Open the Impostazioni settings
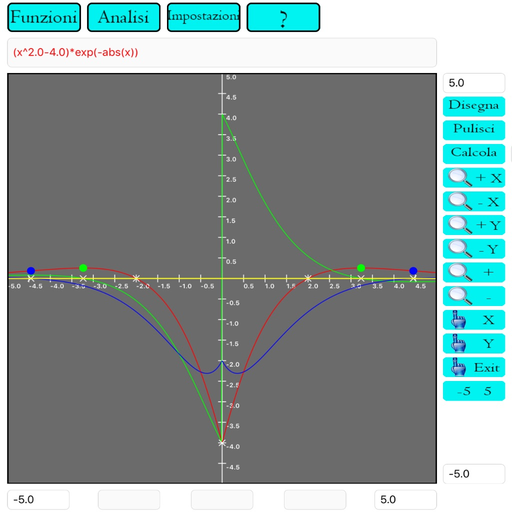Screen dimensions: 512x512 pos(203,17)
